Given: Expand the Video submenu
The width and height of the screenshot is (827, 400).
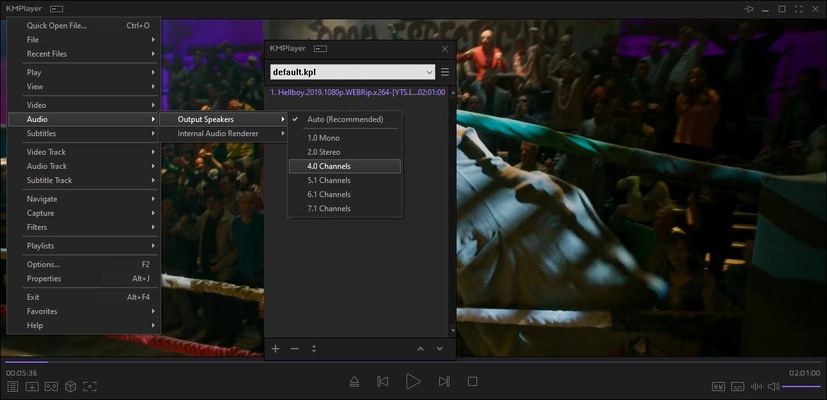Looking at the screenshot, I should coord(84,105).
